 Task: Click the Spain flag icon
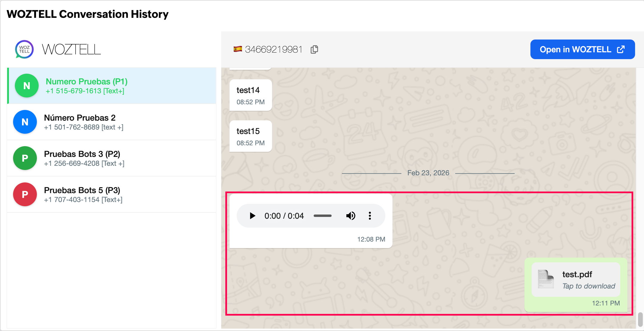[238, 49]
